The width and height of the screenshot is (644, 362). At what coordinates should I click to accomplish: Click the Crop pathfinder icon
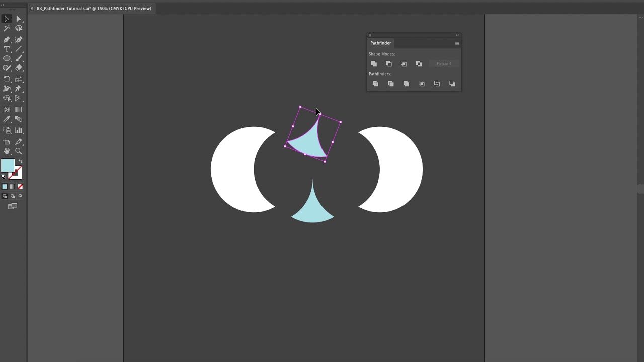pyautogui.click(x=422, y=84)
